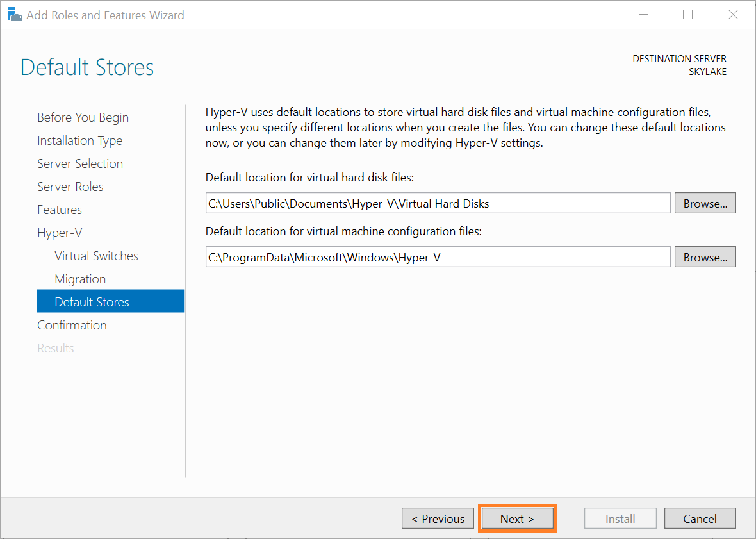Maximize the wizard window

coord(688,15)
